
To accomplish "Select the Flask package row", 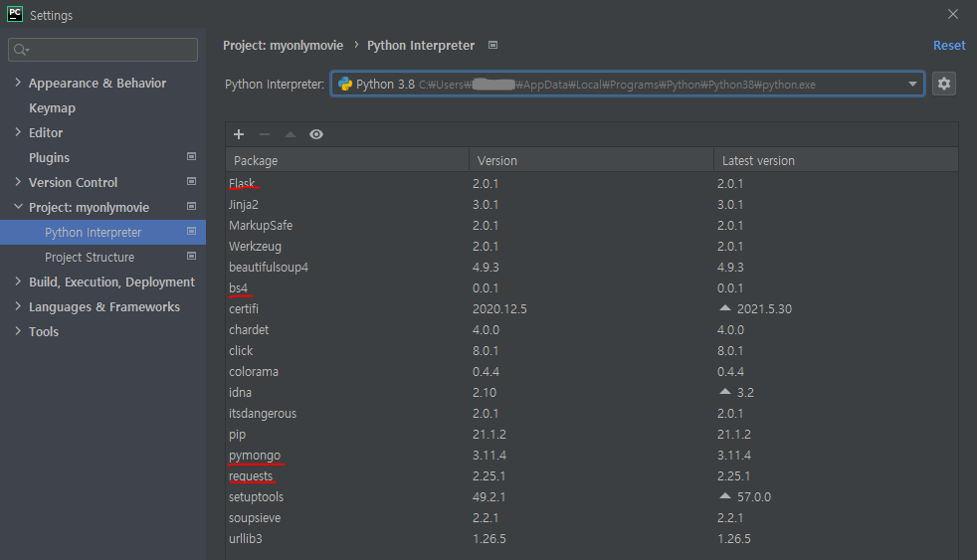I will tap(592, 184).
